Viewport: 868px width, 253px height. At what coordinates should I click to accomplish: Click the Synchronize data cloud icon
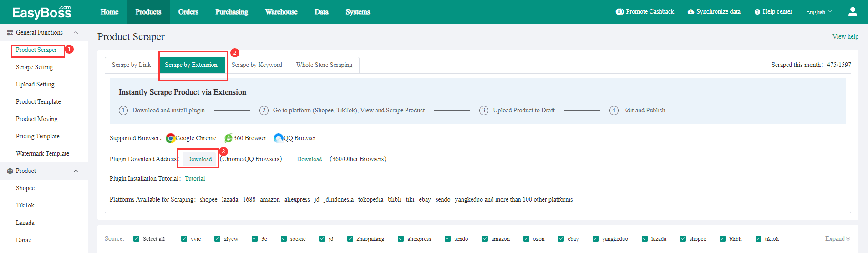(x=691, y=12)
